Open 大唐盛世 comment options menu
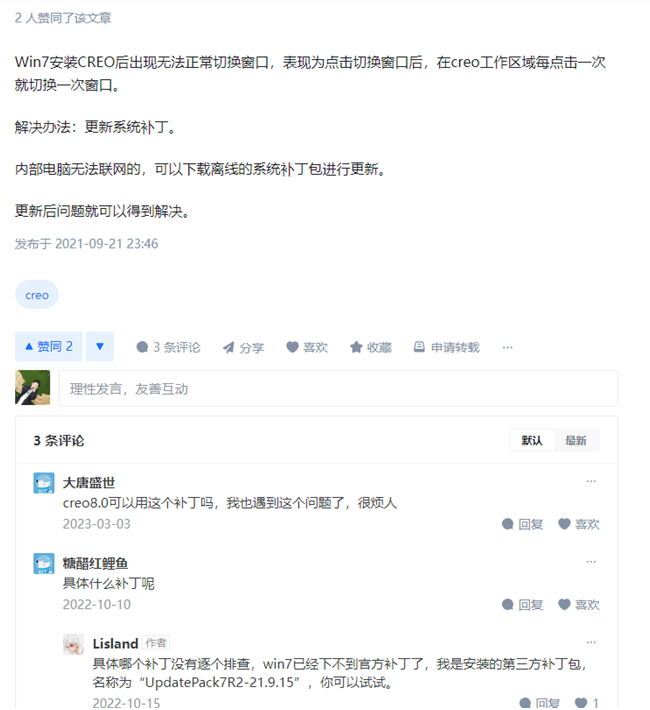The image size is (650, 710). [591, 481]
